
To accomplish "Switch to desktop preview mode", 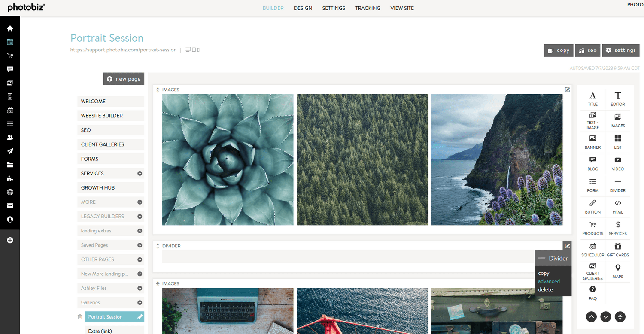I will pyautogui.click(x=188, y=49).
